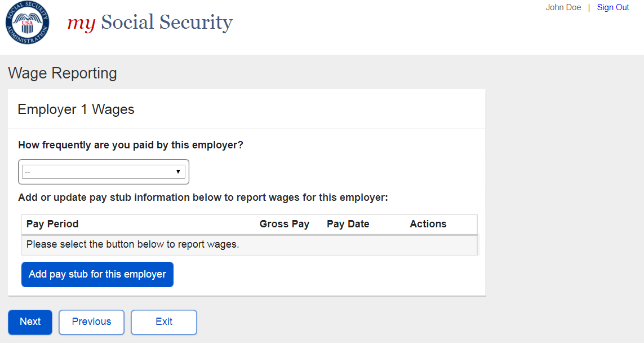Click the John Doe user name
Image resolution: width=644 pixels, height=343 pixels.
point(563,7)
